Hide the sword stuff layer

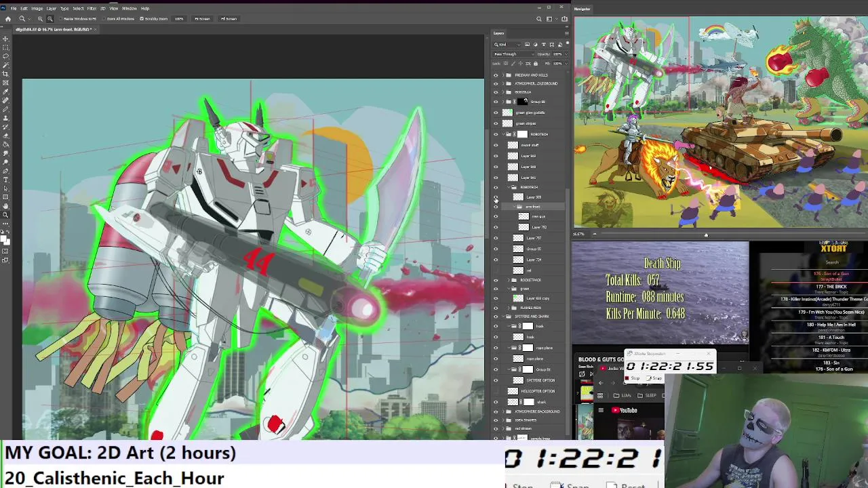coord(496,145)
